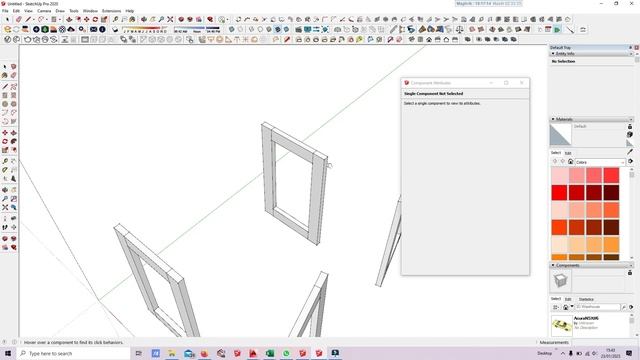The image size is (640, 360).
Task: Open the Components view options dropdown
Action: click(556, 307)
